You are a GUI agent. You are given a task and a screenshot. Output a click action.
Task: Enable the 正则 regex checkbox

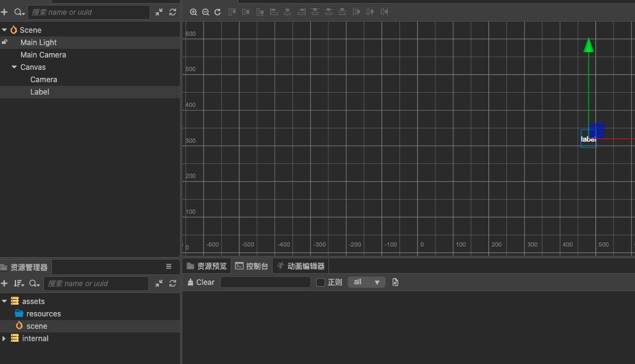(320, 282)
